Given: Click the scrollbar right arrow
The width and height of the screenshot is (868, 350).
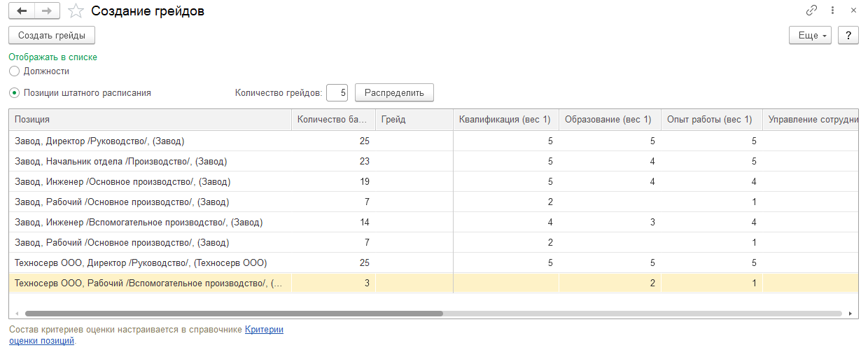Looking at the screenshot, I should 850,314.
